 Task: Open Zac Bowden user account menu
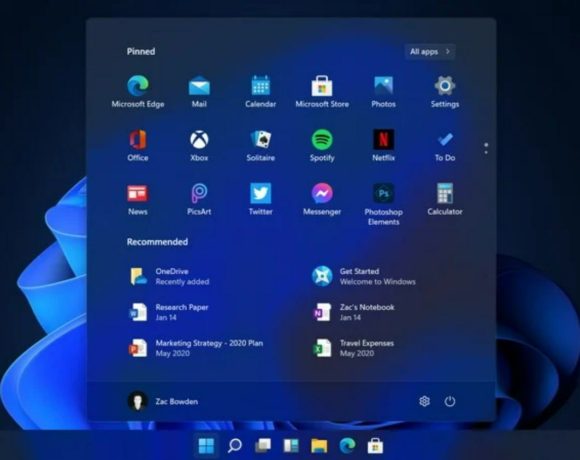coord(163,401)
